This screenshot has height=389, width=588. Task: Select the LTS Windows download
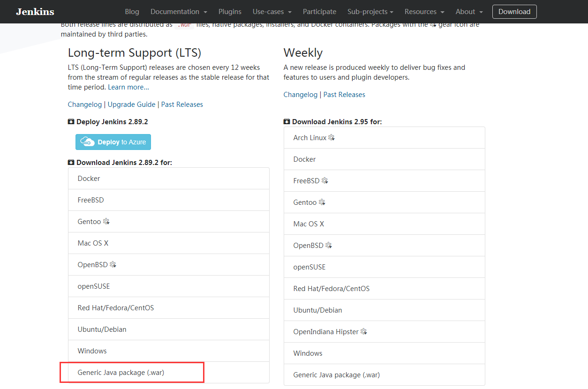[169, 351]
